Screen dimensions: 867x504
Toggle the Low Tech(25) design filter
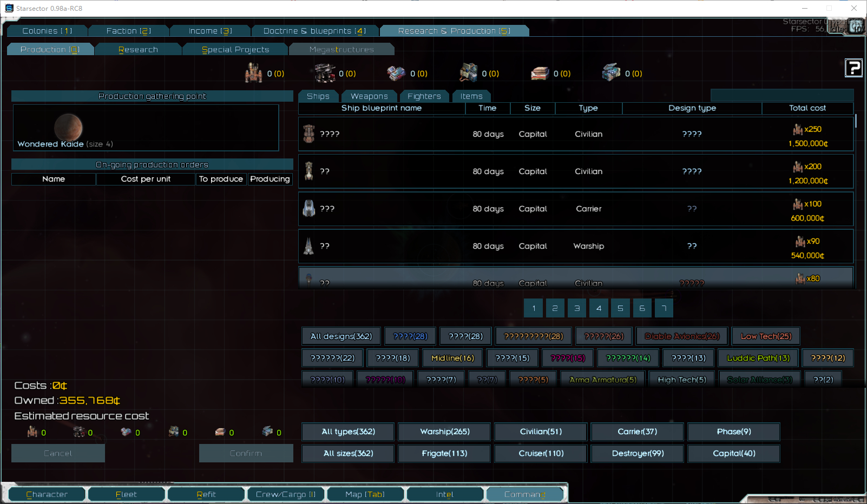pos(765,336)
